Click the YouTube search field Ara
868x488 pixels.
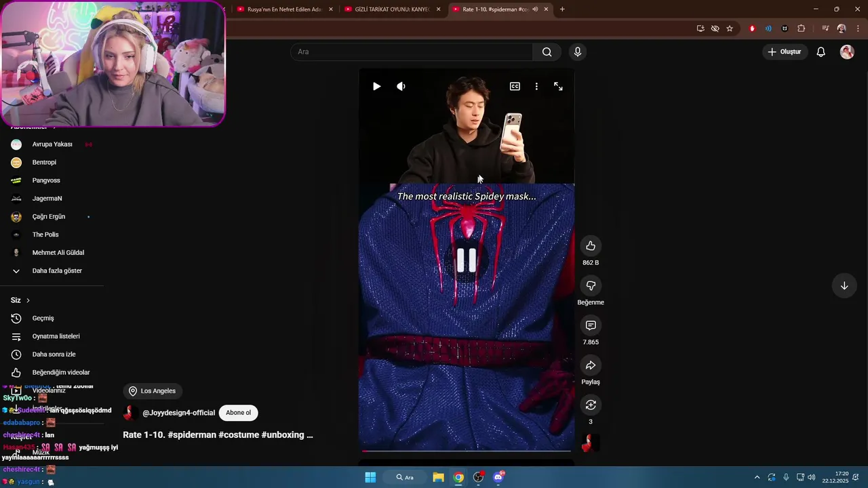coord(412,52)
